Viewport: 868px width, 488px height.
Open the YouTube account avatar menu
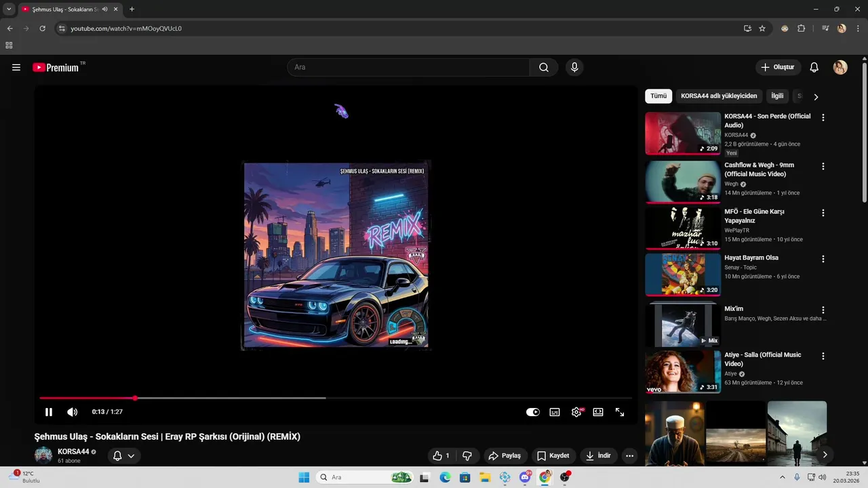[840, 67]
